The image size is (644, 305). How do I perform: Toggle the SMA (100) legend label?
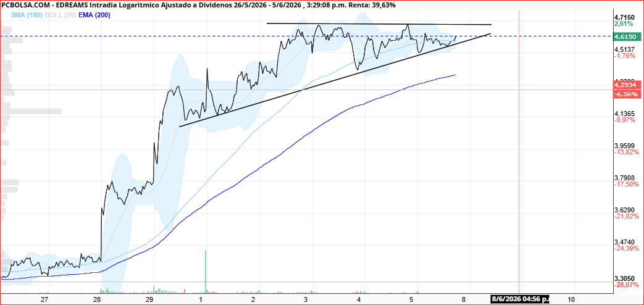27,15
